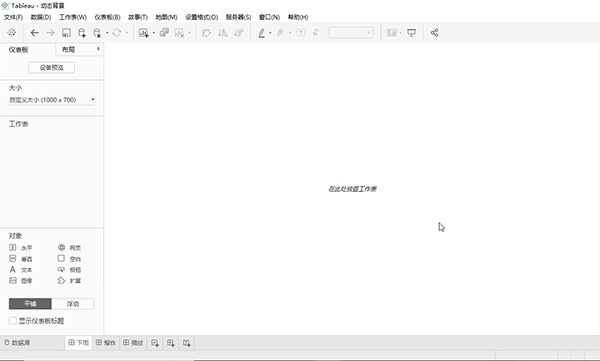Viewport: 600px width, 361px height.
Task: Expand the highlighter pen dropdown arrow
Action: coord(270,33)
